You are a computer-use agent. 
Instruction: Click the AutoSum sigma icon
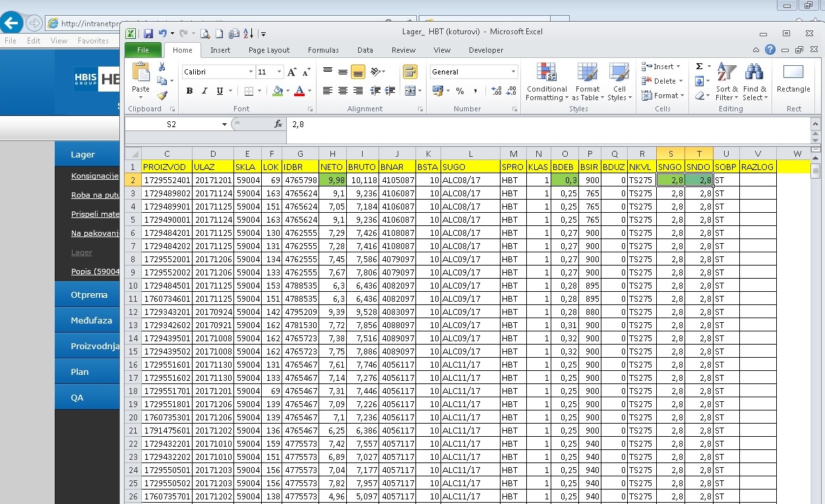tap(699, 67)
